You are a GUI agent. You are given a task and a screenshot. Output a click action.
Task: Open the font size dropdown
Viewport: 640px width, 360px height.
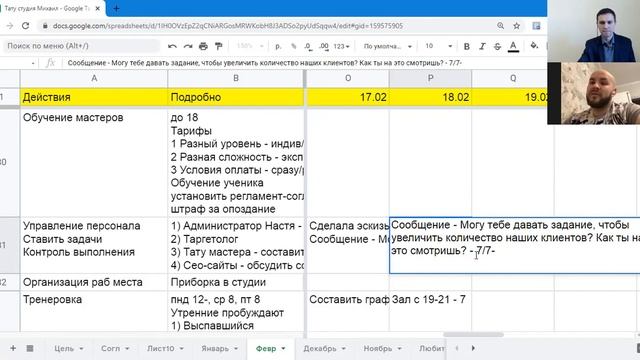tap(439, 47)
